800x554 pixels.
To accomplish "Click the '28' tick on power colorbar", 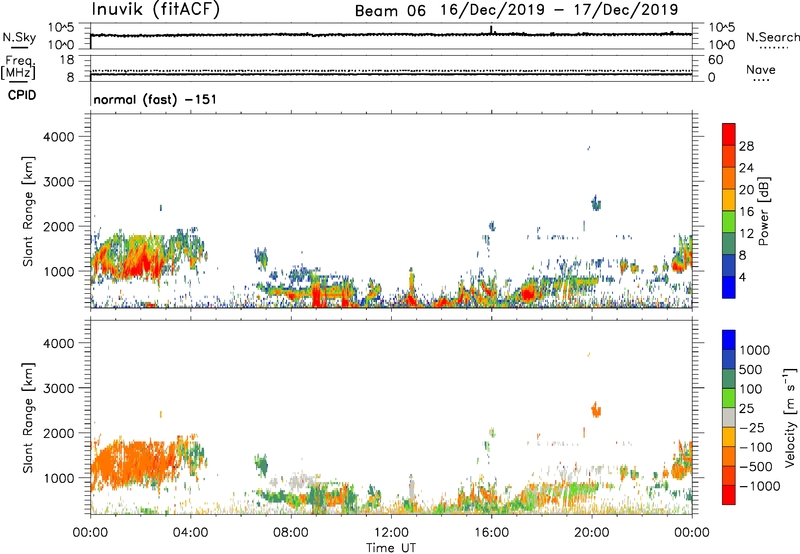I will tap(746, 146).
